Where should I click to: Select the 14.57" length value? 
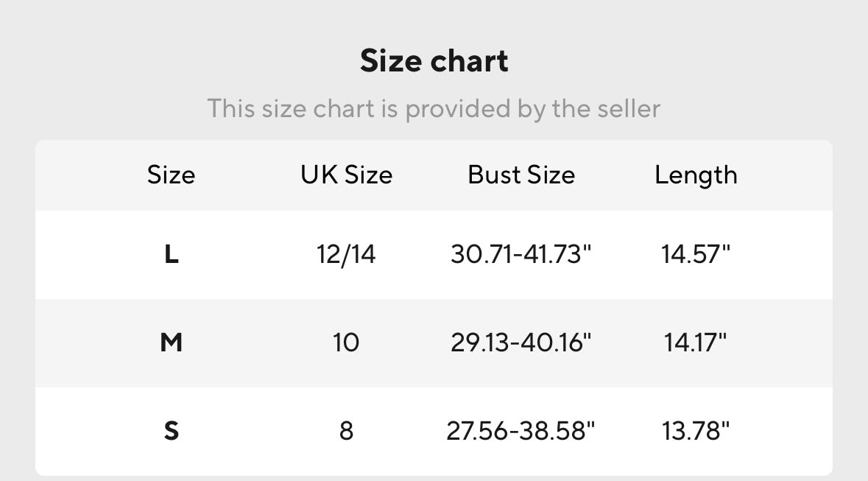tap(696, 255)
